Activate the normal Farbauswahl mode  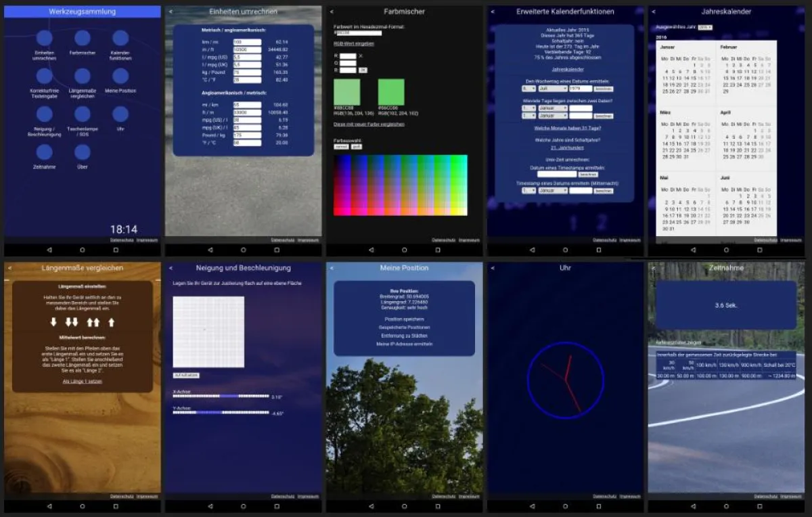(341, 146)
